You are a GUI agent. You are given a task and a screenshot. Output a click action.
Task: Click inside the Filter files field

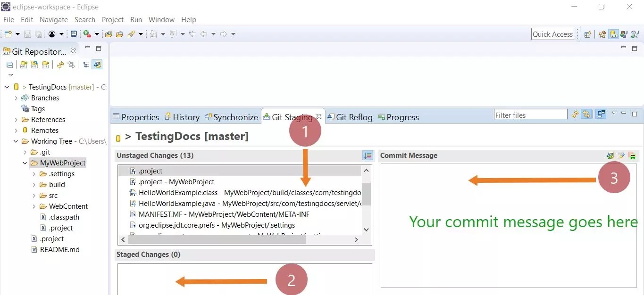(x=530, y=114)
